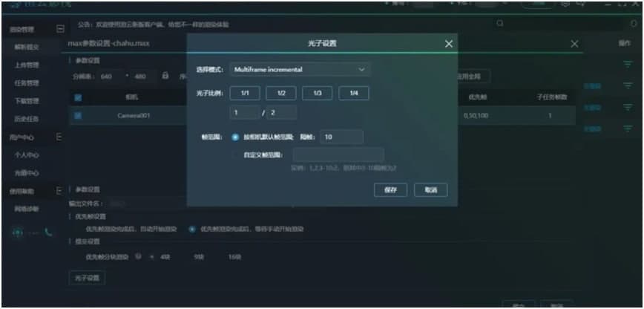Click the resolution width field 640
This screenshot has width=644, height=309.
point(110,76)
